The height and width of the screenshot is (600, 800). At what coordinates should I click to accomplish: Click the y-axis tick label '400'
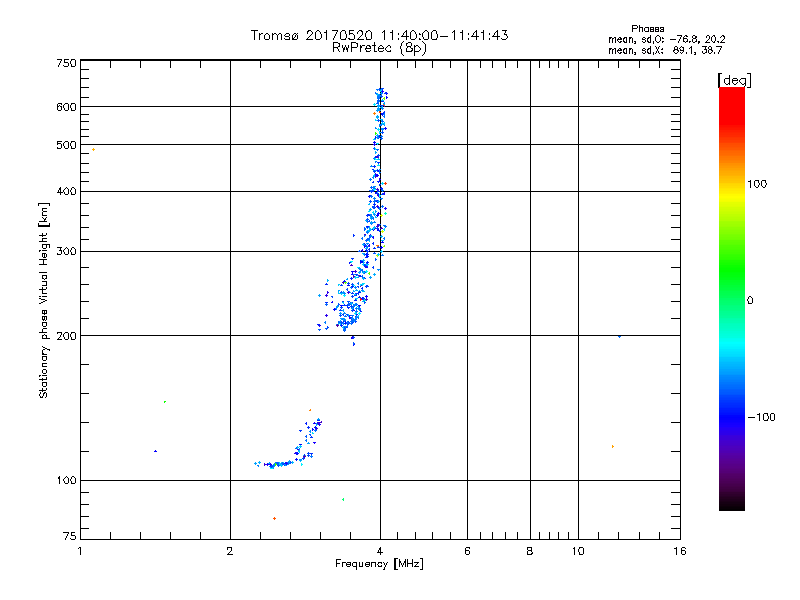point(66,192)
